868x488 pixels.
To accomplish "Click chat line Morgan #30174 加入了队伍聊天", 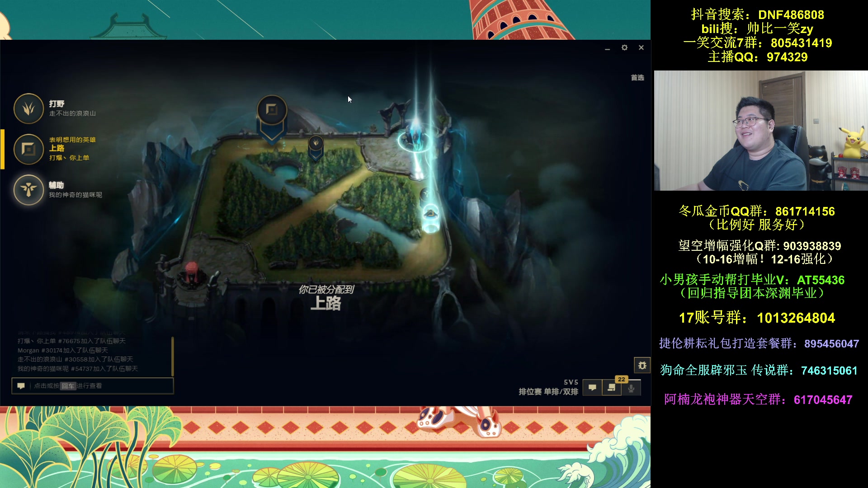I will coord(63,350).
